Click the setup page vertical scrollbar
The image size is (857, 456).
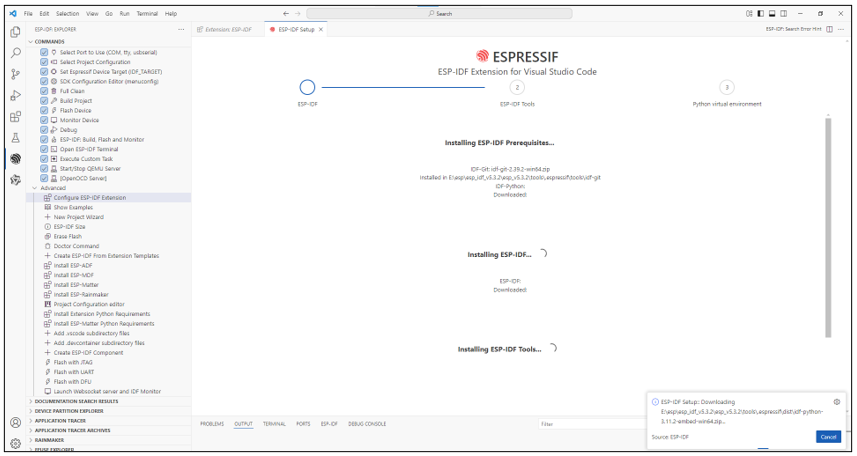pyautogui.click(x=828, y=227)
